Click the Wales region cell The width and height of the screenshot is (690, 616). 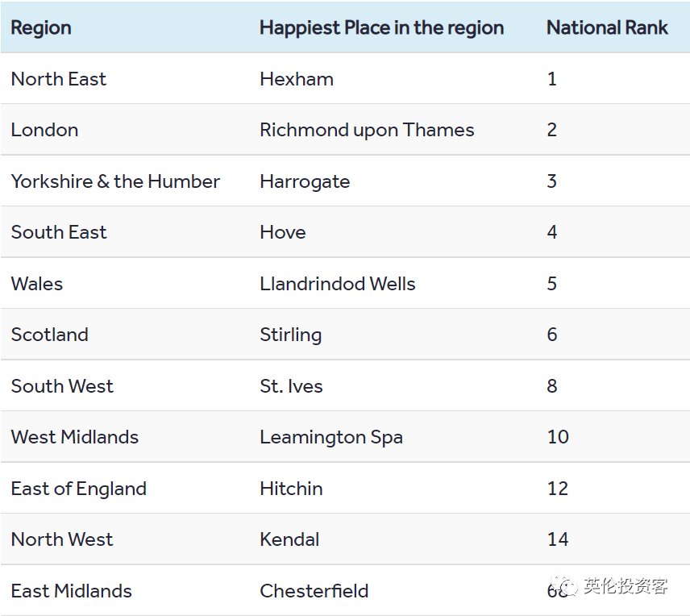point(37,284)
